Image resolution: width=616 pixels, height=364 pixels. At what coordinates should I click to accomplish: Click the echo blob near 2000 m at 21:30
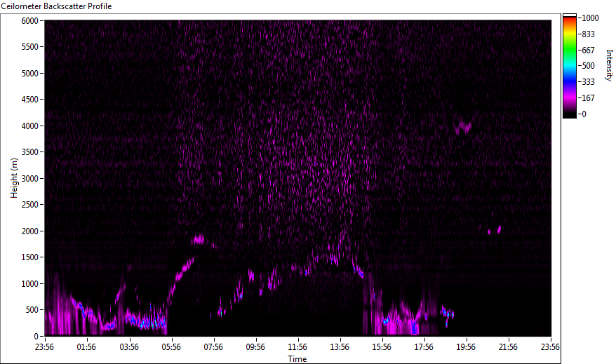[x=500, y=229]
